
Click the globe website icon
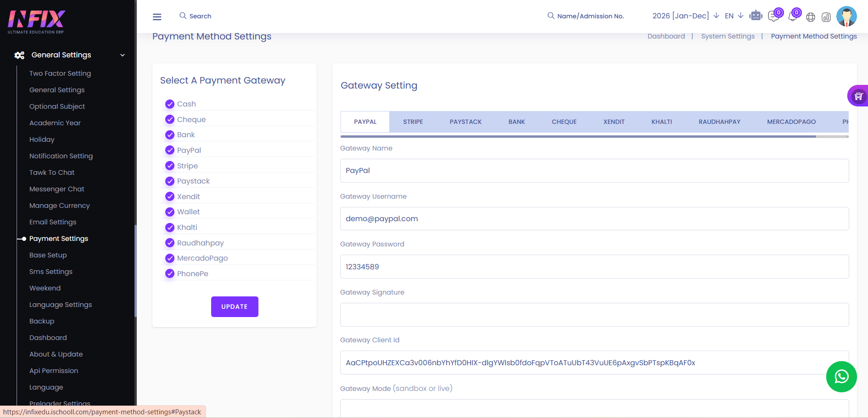click(x=811, y=17)
